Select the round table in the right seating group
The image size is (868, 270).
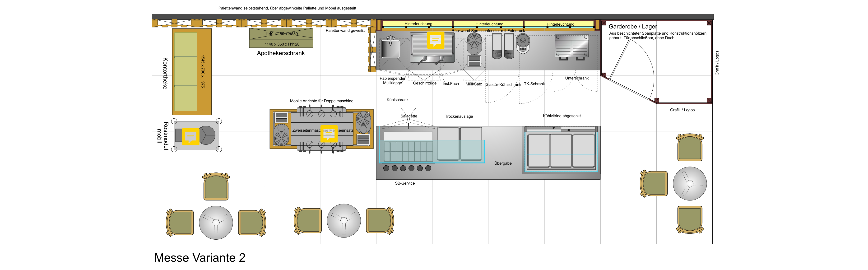(x=690, y=184)
